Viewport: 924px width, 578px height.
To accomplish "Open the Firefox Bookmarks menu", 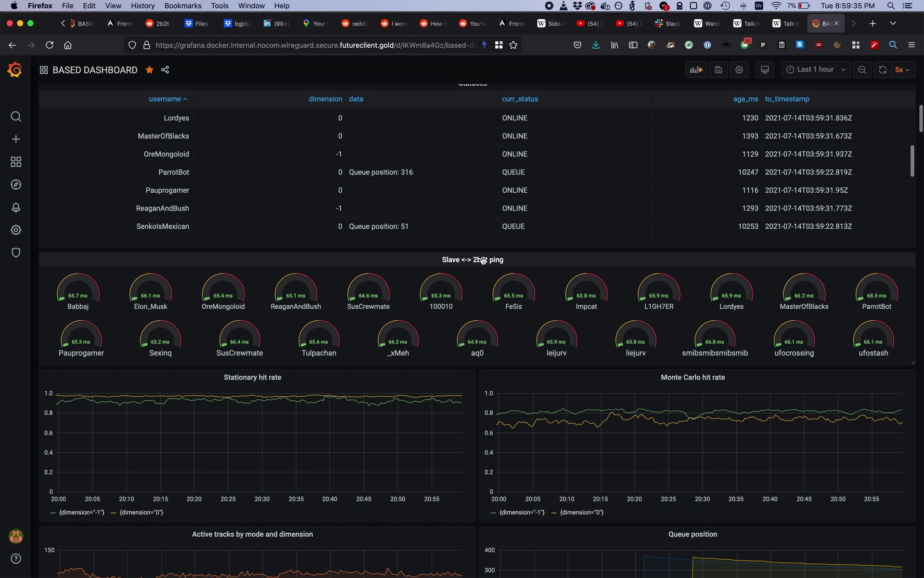I will 183,6.
